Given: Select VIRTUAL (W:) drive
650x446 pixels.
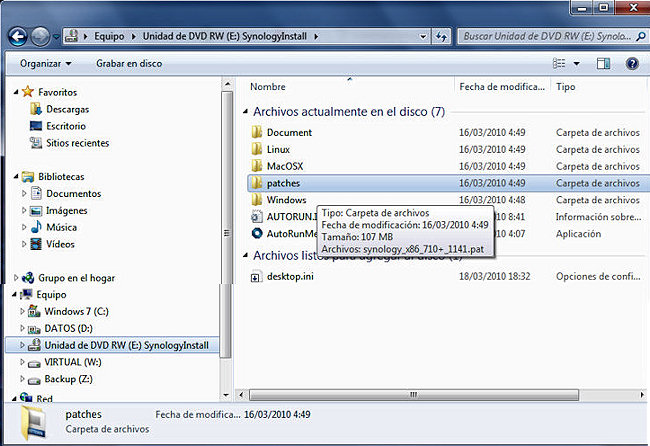Looking at the screenshot, I should 73,362.
